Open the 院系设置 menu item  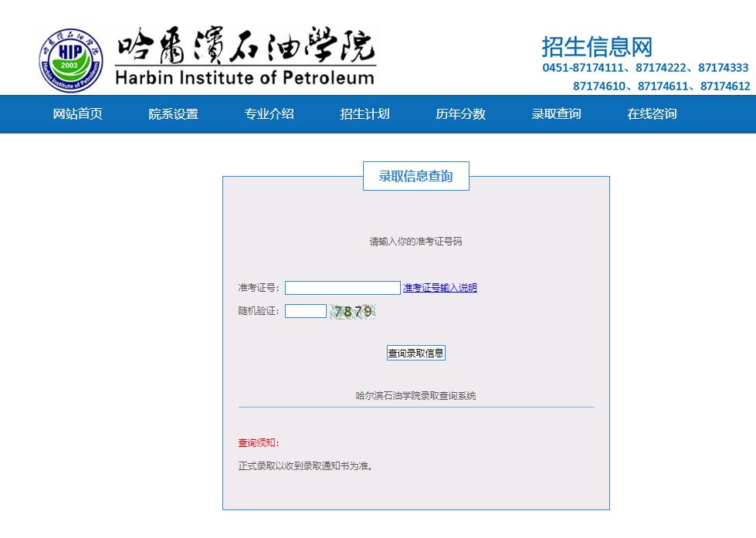[x=173, y=113]
